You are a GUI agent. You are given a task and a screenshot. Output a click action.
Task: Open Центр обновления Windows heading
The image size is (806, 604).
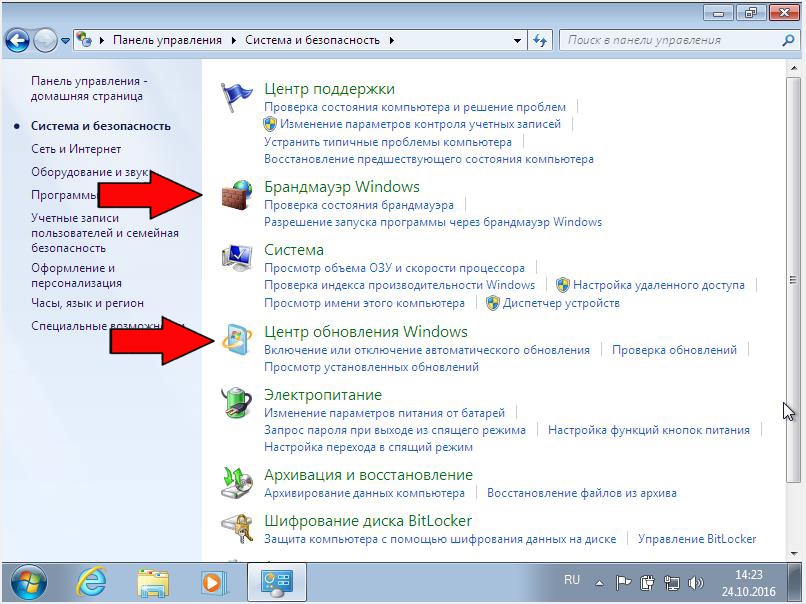(x=366, y=332)
